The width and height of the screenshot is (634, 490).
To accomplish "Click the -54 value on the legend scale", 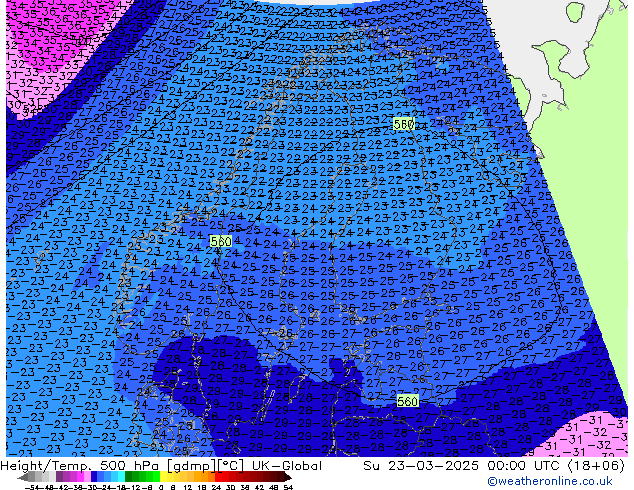I will point(32,488).
